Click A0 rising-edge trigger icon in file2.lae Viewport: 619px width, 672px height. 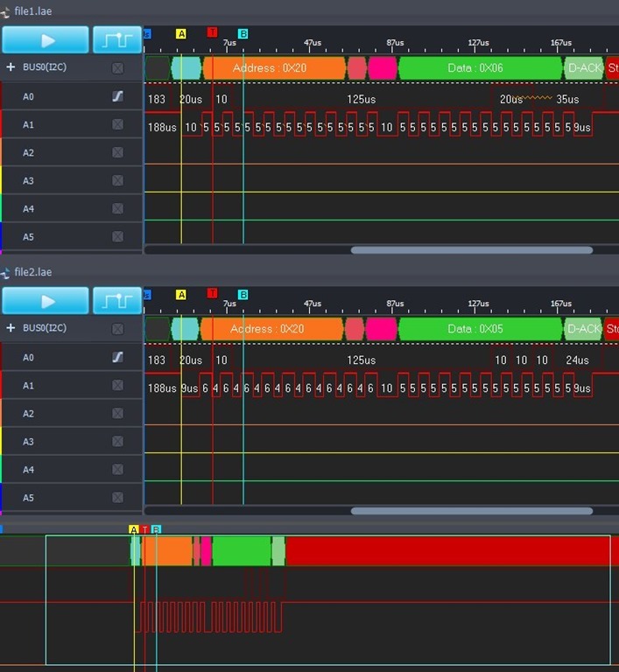117,358
